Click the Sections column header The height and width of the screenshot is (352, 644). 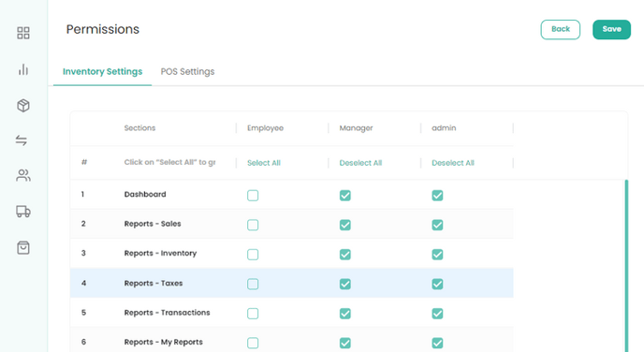click(x=139, y=127)
